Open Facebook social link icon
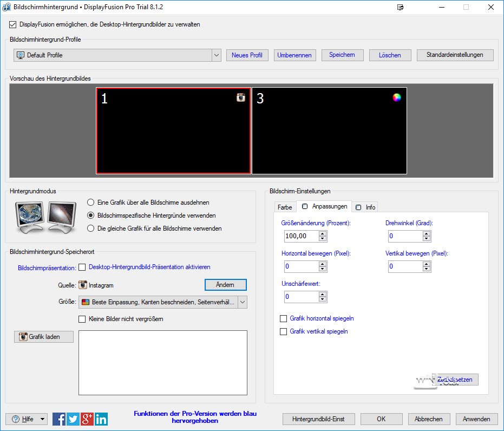 click(x=59, y=419)
